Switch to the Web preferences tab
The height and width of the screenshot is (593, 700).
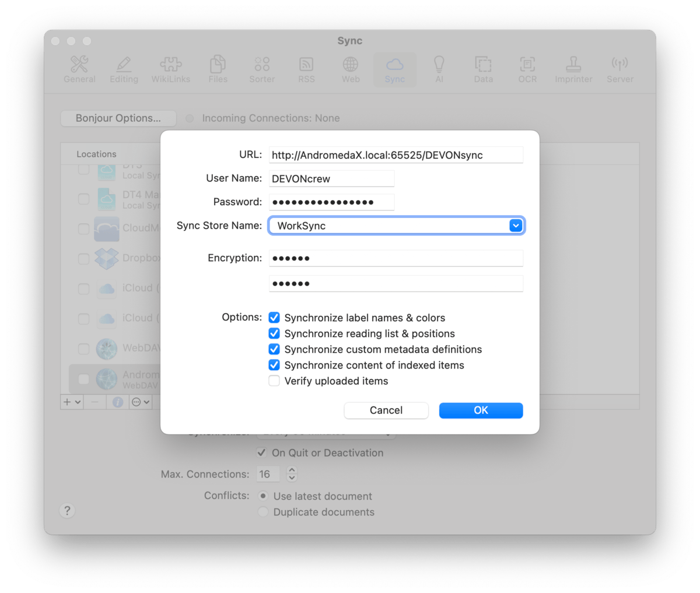coord(351,70)
